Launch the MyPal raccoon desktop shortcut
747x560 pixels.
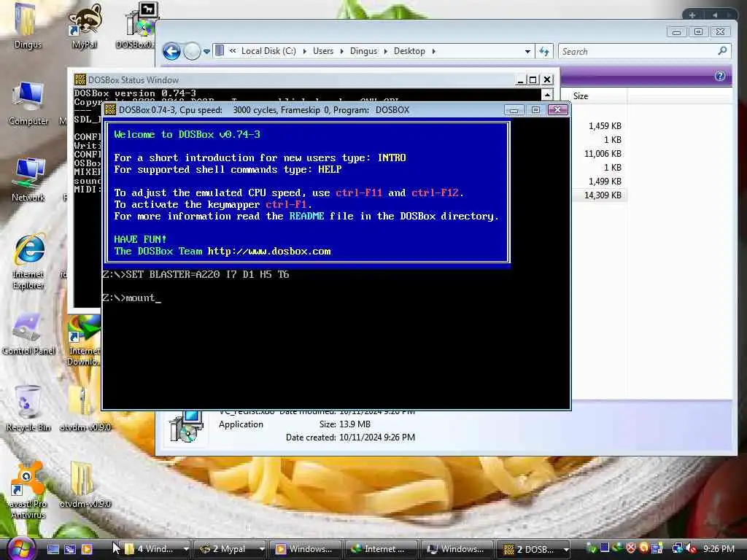[x=85, y=26]
